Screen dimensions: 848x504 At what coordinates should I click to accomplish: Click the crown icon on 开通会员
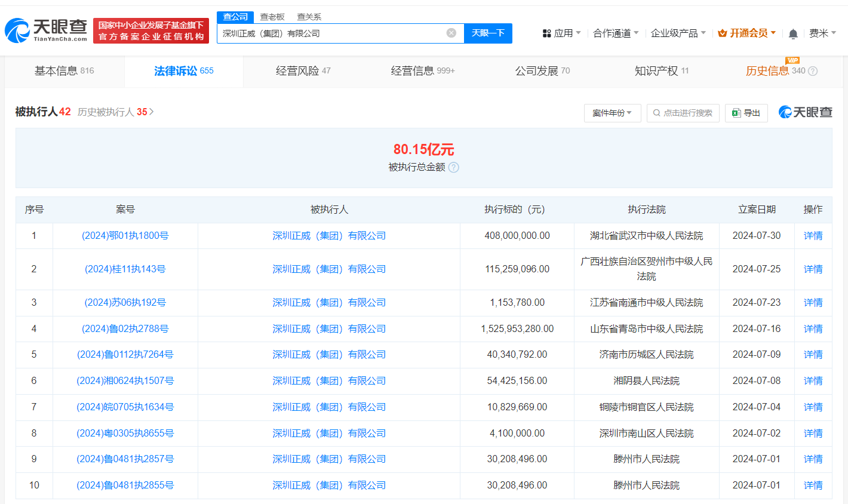[x=721, y=33]
